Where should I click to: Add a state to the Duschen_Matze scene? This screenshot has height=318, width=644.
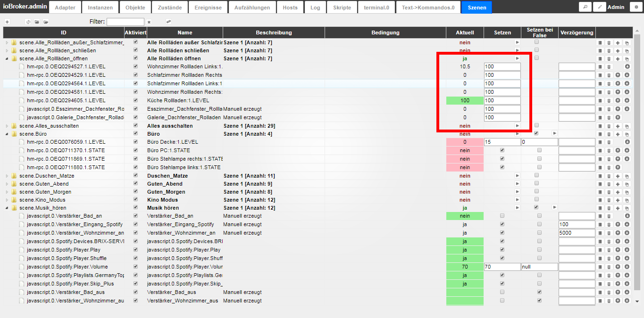618,176
